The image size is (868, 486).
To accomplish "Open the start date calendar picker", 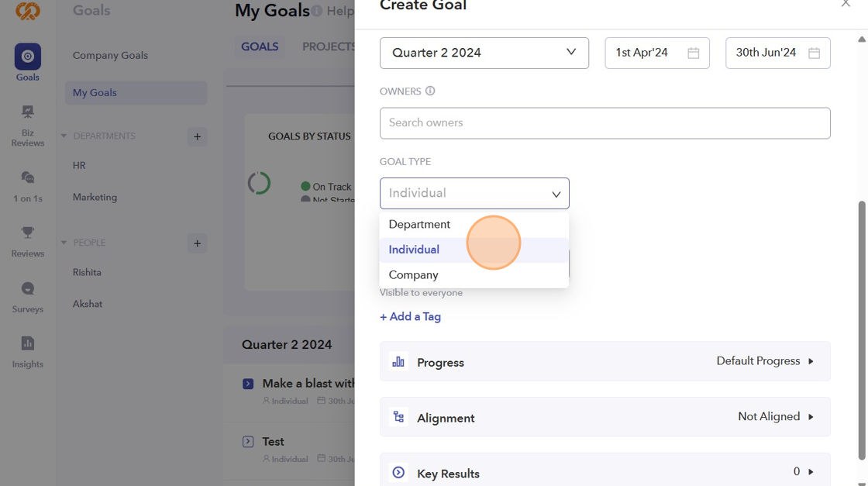I will pos(694,53).
